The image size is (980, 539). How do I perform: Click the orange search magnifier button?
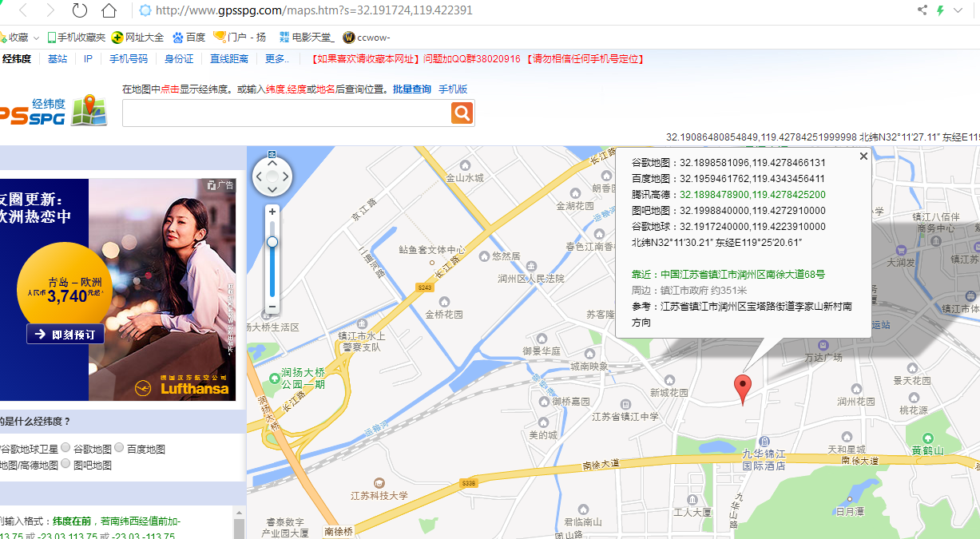(462, 113)
